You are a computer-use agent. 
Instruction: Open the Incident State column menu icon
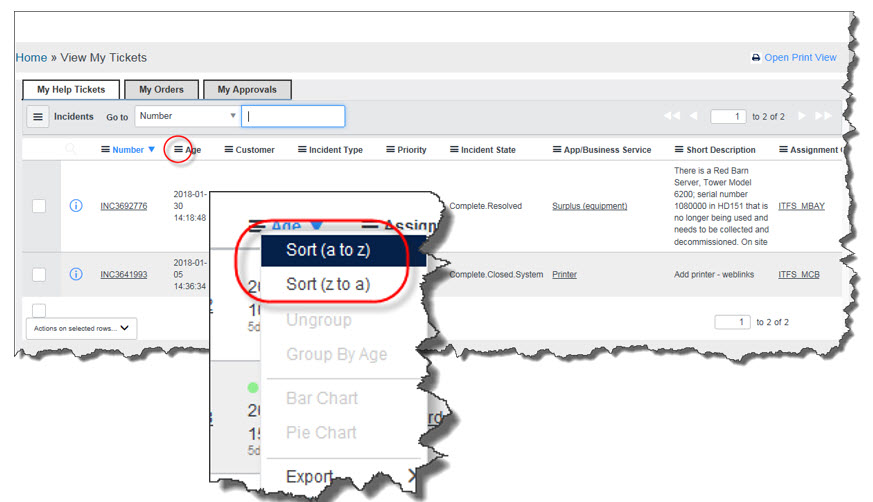pyautogui.click(x=454, y=150)
